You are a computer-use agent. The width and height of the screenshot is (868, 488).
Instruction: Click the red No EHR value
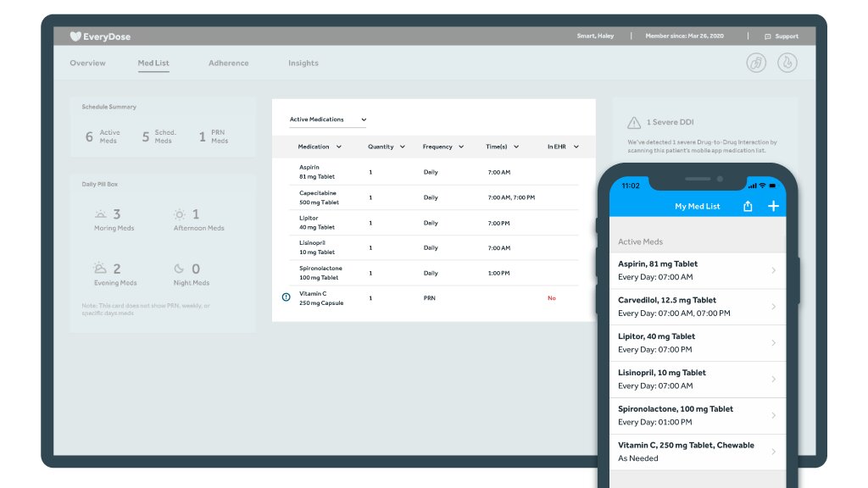(x=551, y=298)
